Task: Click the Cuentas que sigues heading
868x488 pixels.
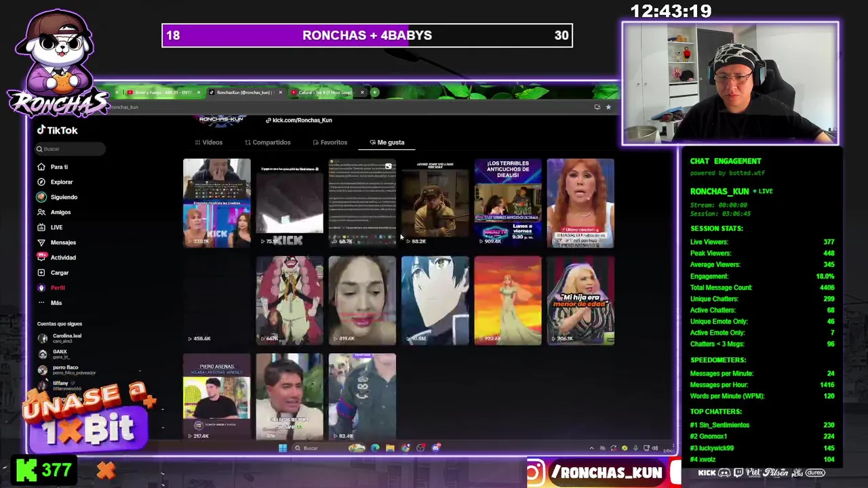Action: coord(60,324)
